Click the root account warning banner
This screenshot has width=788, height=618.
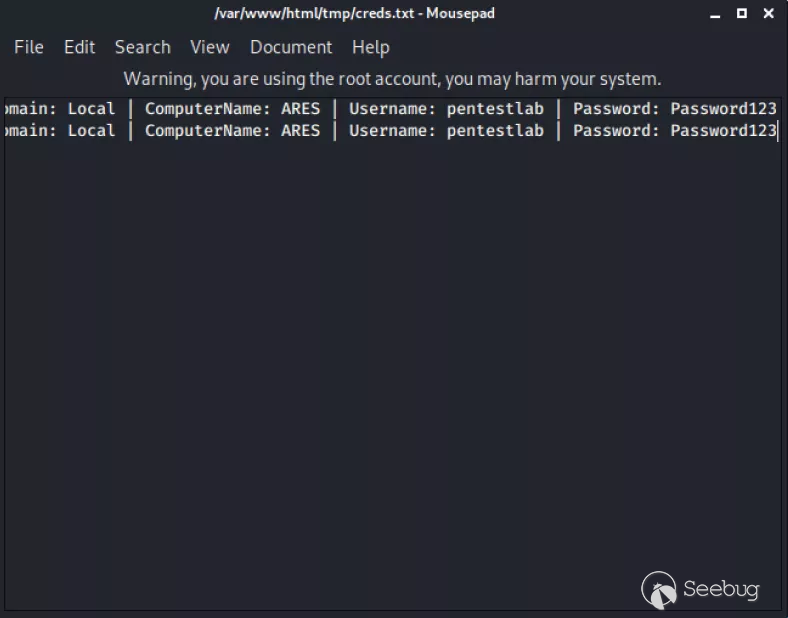[x=392, y=78]
